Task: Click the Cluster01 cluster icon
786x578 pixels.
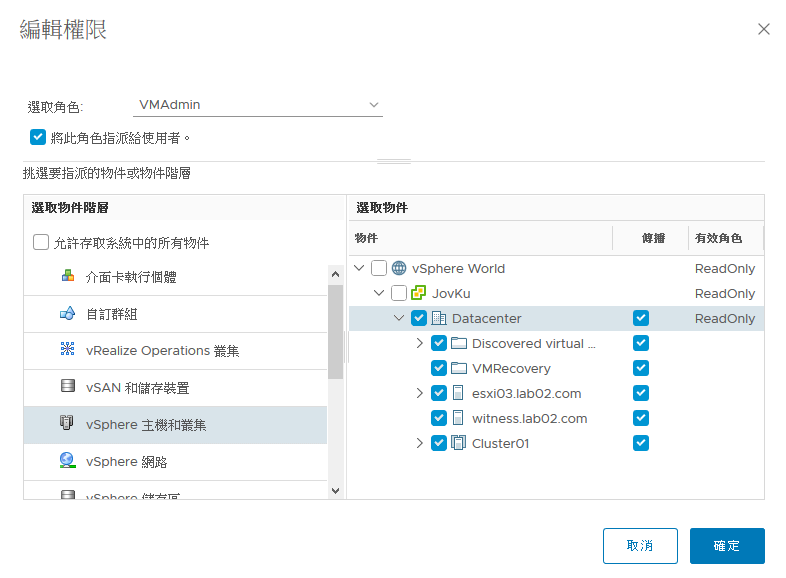Action: tap(459, 443)
